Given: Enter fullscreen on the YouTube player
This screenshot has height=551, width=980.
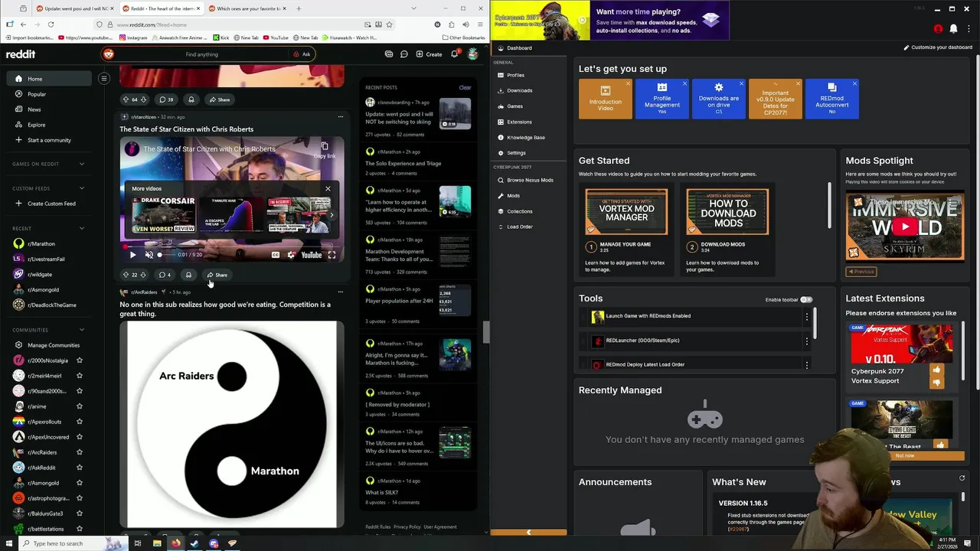Looking at the screenshot, I should [x=332, y=255].
